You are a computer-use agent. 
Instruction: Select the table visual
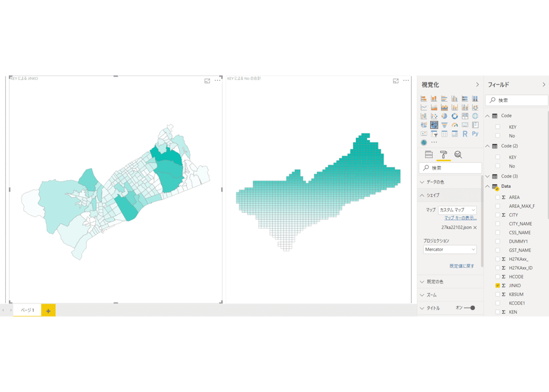click(x=444, y=134)
